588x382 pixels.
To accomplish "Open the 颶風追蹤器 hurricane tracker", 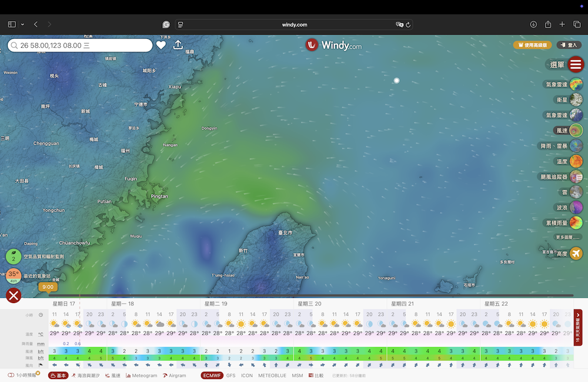I will pos(576,177).
